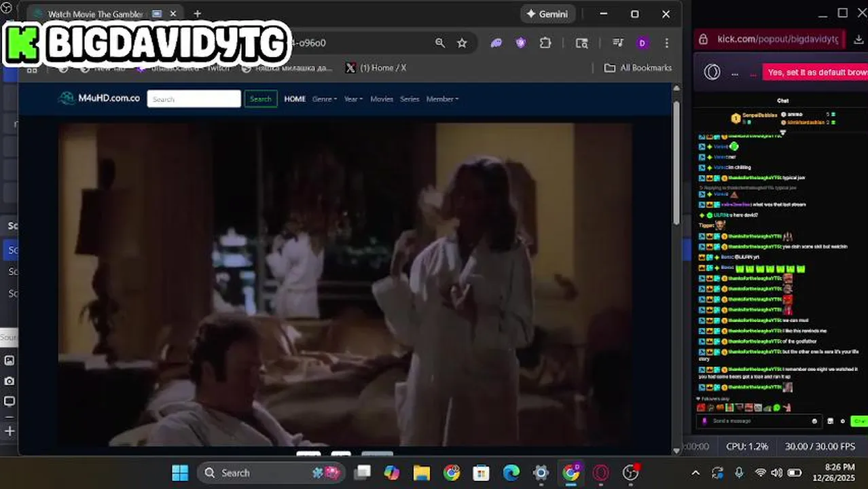This screenshot has height=489, width=868.
Task: Open the media controls music-note icon
Action: tap(617, 43)
